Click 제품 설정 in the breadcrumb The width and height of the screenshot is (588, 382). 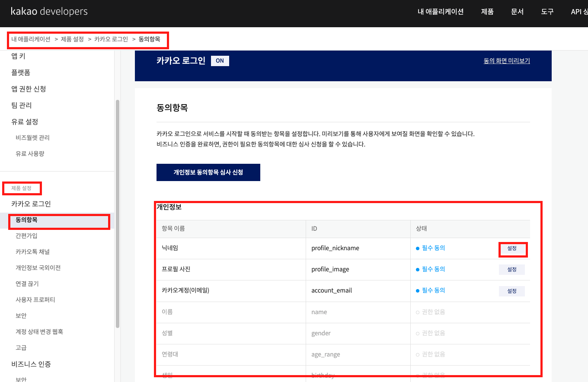(72, 39)
